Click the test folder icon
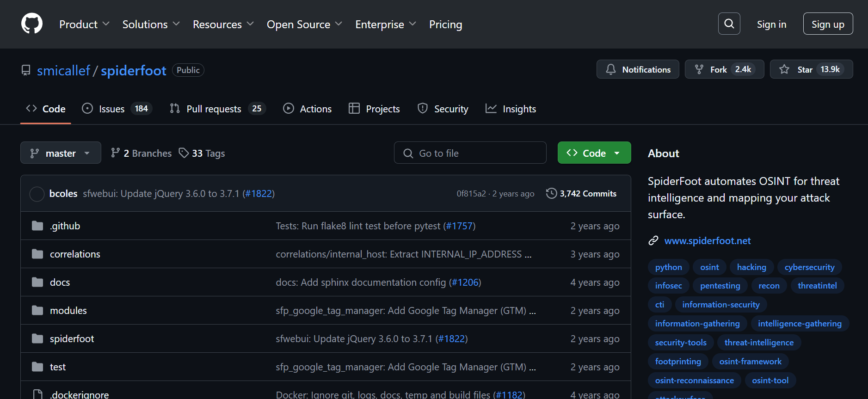Screen dimensions: 868x399 (x=37, y=367)
